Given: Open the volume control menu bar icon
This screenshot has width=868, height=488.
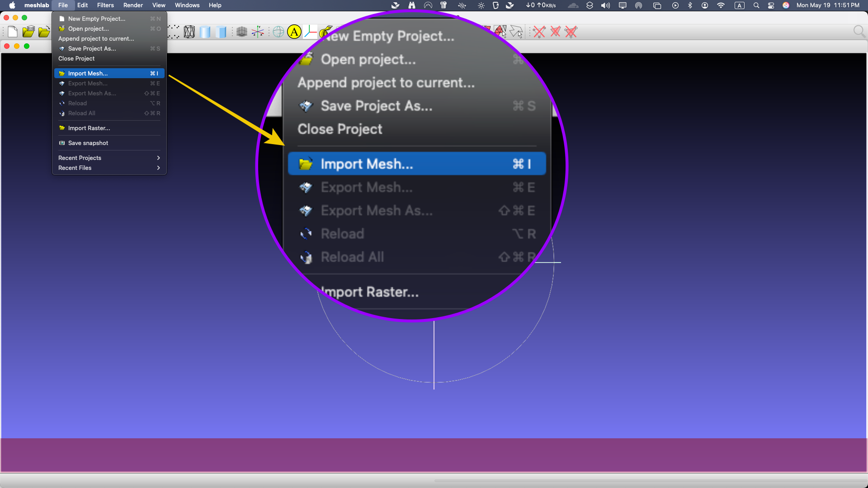Looking at the screenshot, I should coord(605,5).
